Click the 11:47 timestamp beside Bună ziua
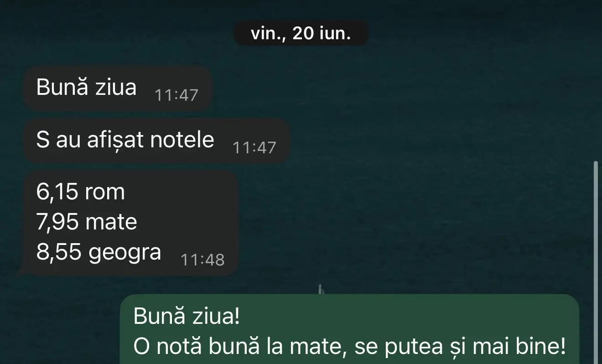602x364 pixels. pos(176,95)
